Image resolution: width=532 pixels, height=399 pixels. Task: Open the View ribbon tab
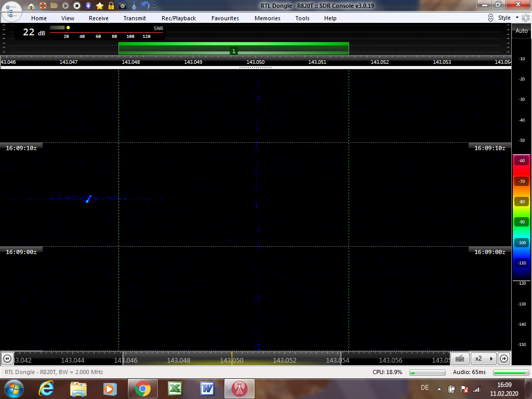pyautogui.click(x=68, y=18)
